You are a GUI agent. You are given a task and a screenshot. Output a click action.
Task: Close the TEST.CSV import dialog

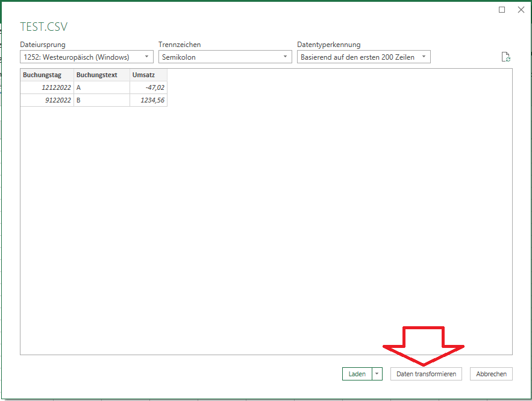tap(521, 10)
